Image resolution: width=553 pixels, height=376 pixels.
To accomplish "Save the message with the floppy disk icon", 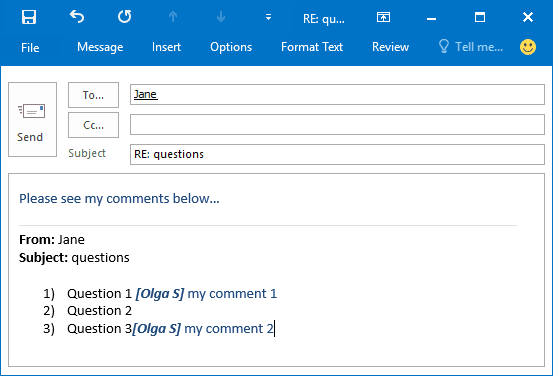I will click(x=29, y=17).
